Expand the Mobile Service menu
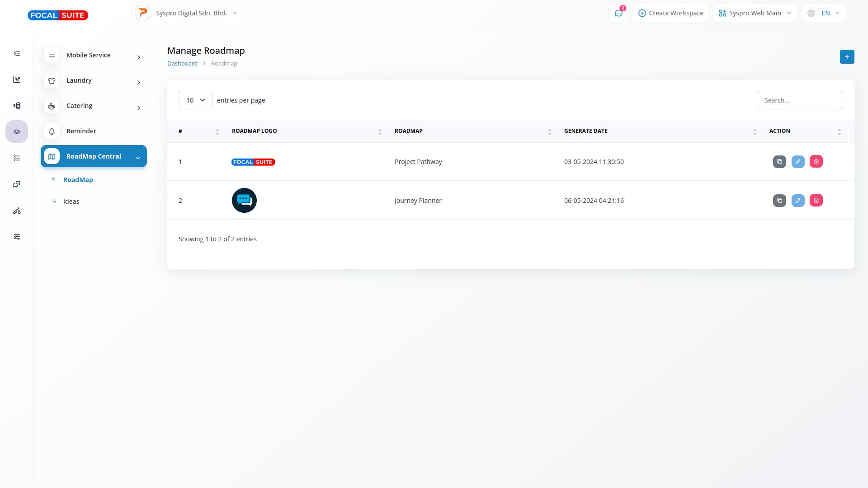 tap(94, 55)
